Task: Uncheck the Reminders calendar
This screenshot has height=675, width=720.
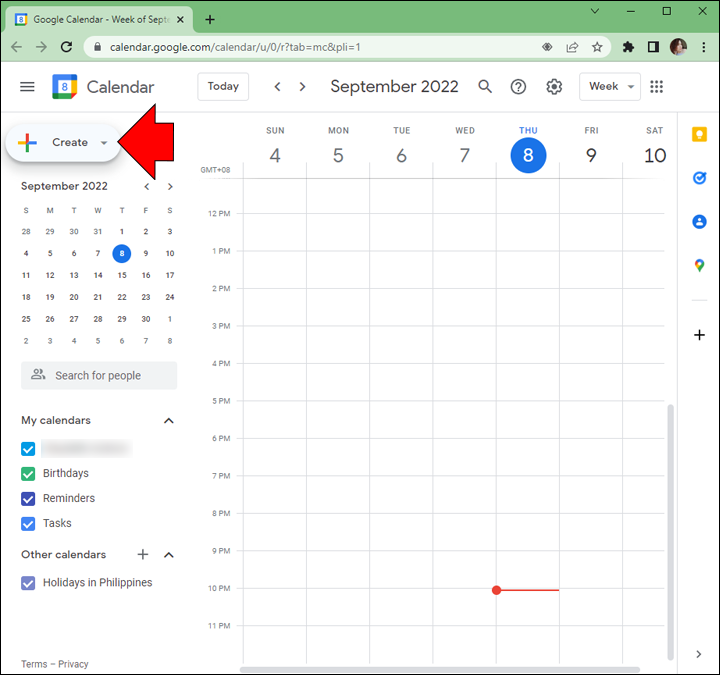Action: (x=28, y=499)
